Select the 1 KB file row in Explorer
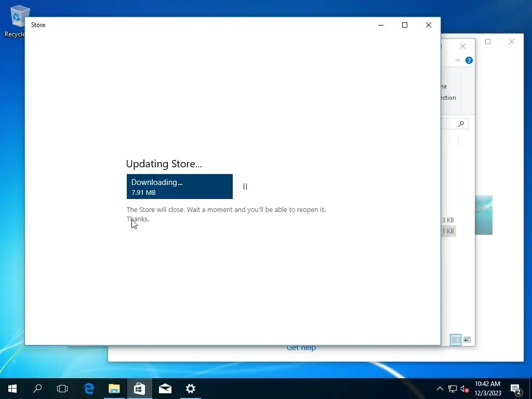Screen dimensions: 532x399 coord(448,231)
